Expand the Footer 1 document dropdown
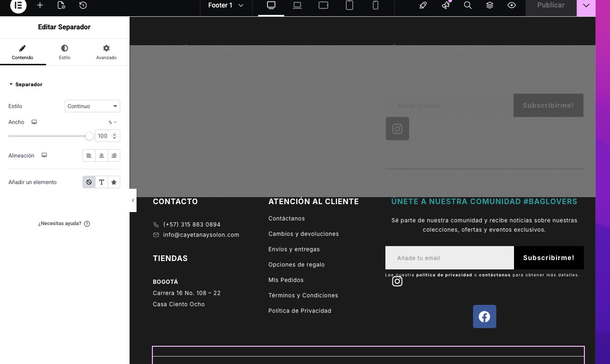Screen dimensions: 610x364 226,6
